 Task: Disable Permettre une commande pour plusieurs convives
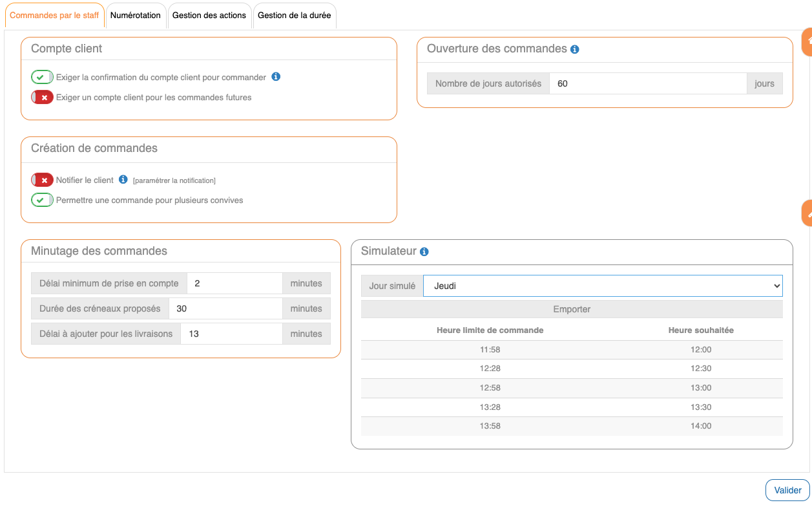click(x=42, y=200)
